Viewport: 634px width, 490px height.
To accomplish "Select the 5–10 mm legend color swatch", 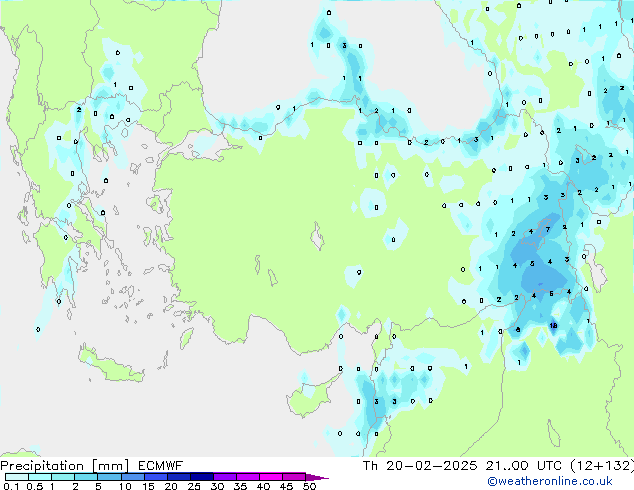I will coord(109,477).
